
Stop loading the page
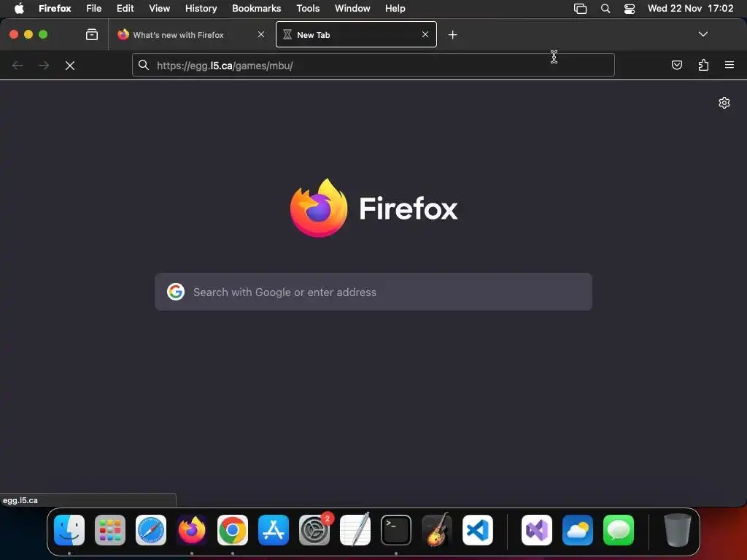70,66
